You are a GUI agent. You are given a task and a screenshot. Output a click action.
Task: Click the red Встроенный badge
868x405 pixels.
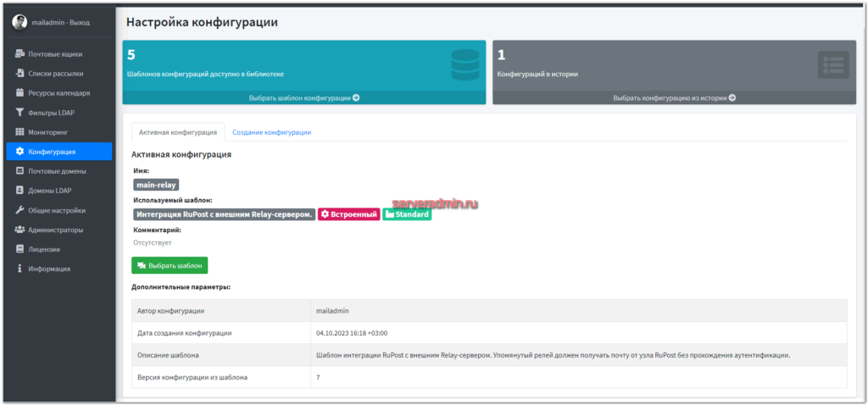pos(348,214)
